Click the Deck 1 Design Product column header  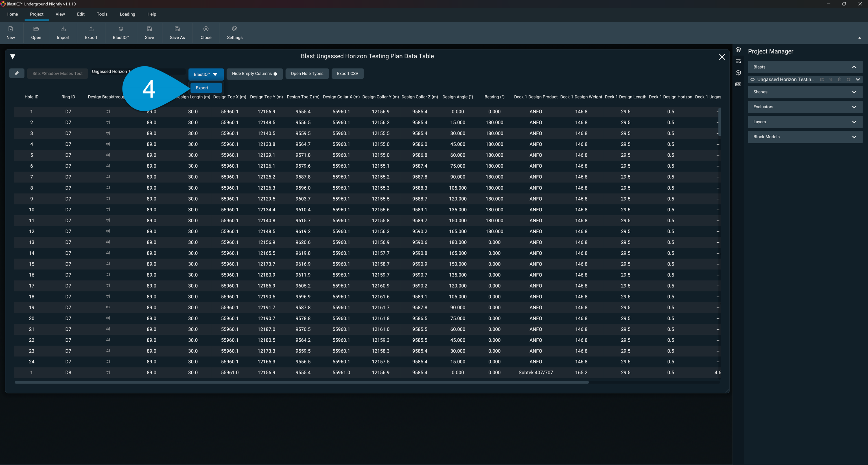click(x=536, y=97)
